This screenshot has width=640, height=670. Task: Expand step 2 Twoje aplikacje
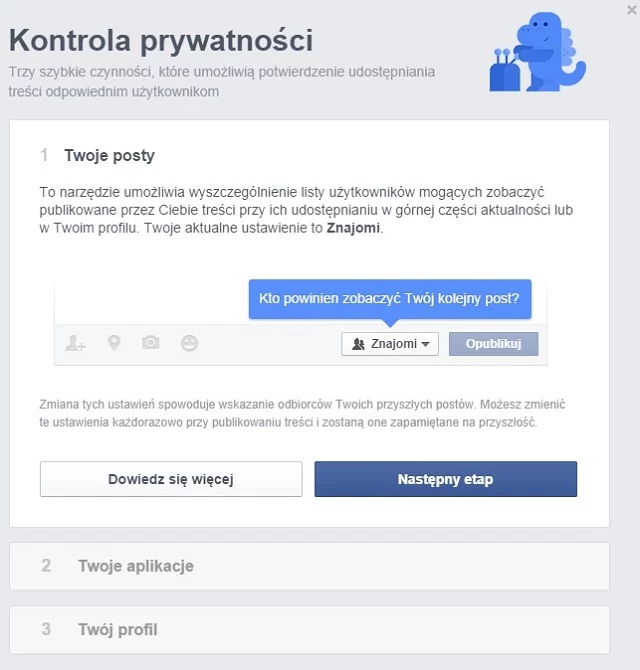pos(309,566)
